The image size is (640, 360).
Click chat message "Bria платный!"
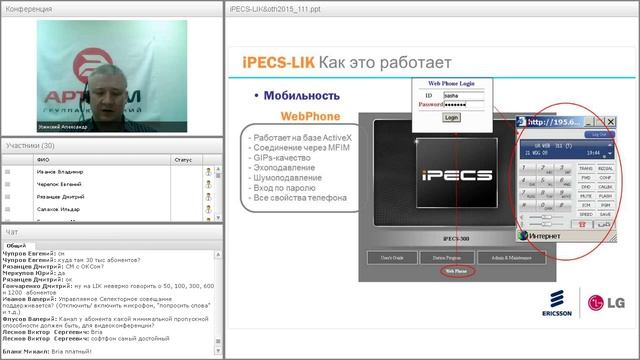tap(72, 351)
